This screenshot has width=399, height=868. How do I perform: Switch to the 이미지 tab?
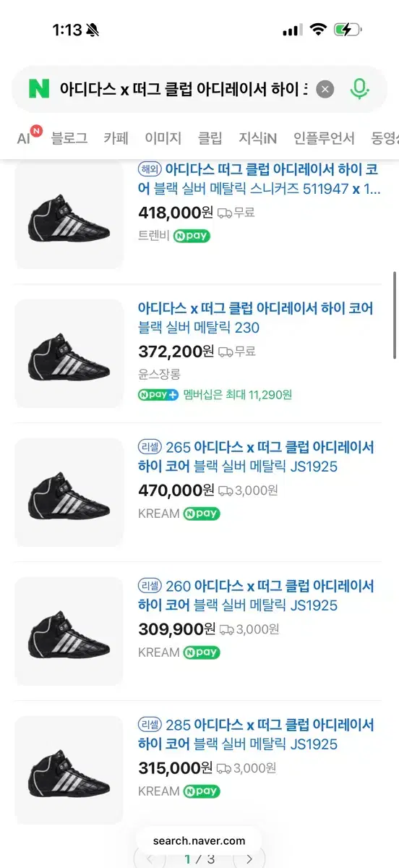pos(163,137)
